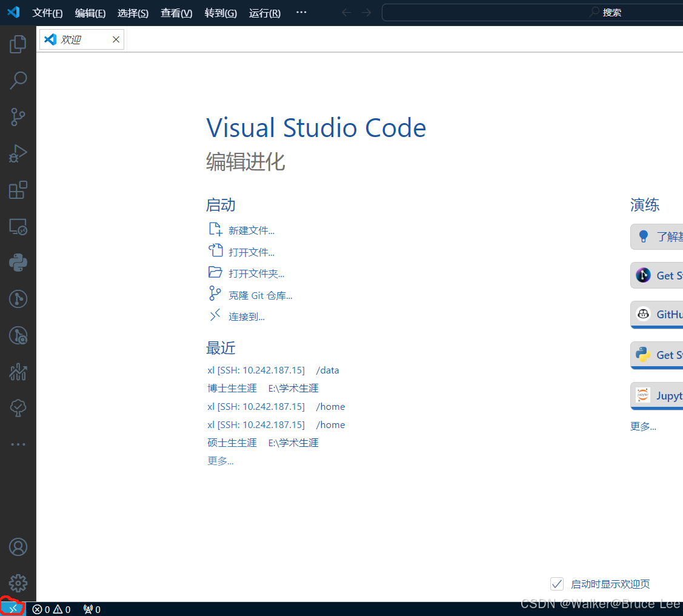
Task: Open recent folder 硕士生生涯
Action: coord(232,443)
